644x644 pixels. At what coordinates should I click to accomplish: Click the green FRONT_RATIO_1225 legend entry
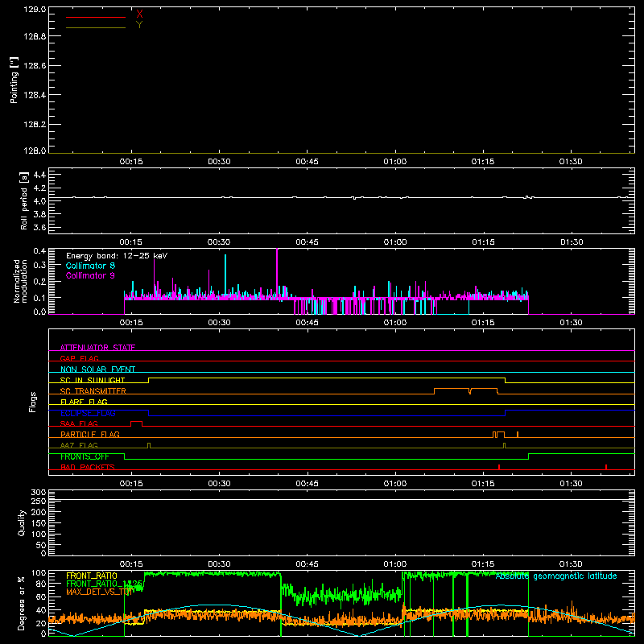click(x=104, y=584)
